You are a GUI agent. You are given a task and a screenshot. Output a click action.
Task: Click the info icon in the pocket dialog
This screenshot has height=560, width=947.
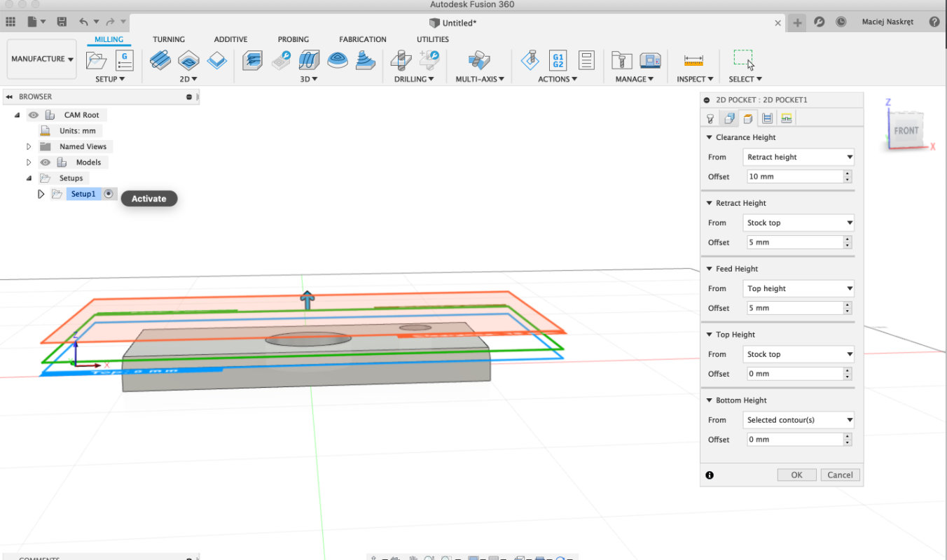point(710,475)
